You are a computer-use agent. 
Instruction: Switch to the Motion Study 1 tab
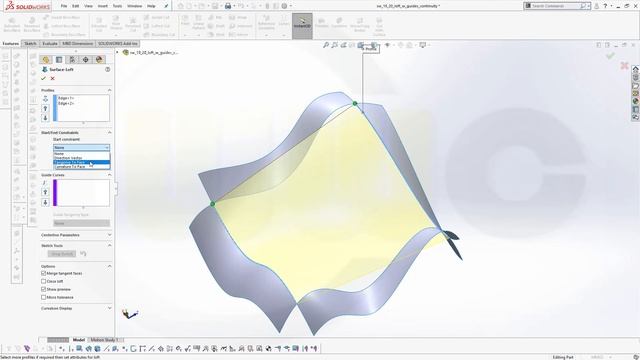pyautogui.click(x=104, y=340)
